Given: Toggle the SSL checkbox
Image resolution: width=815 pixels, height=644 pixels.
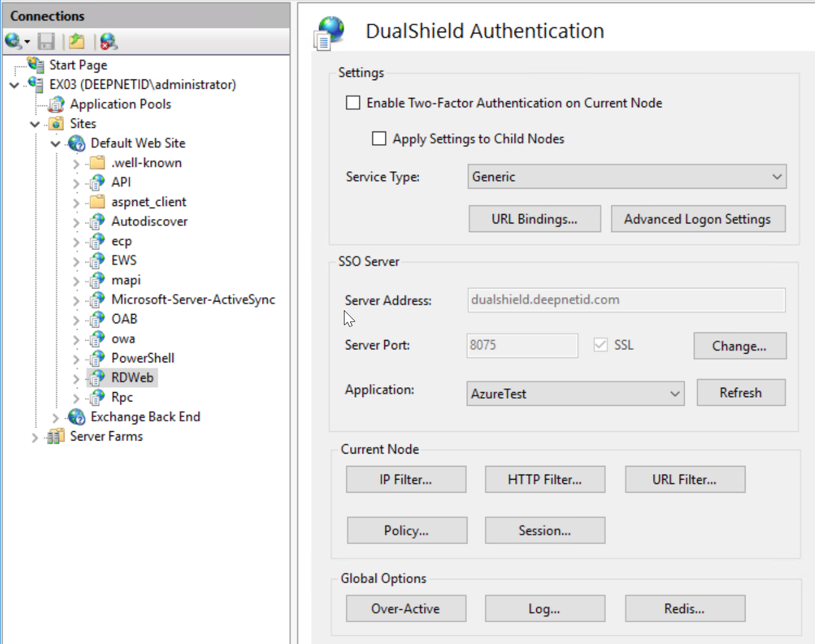Looking at the screenshot, I should pyautogui.click(x=600, y=345).
